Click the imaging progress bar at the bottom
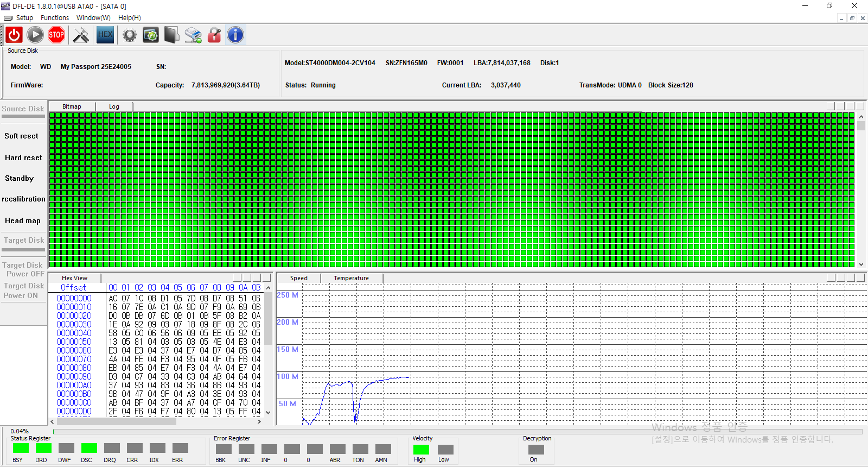Image resolution: width=868 pixels, height=467 pixels. 457,432
